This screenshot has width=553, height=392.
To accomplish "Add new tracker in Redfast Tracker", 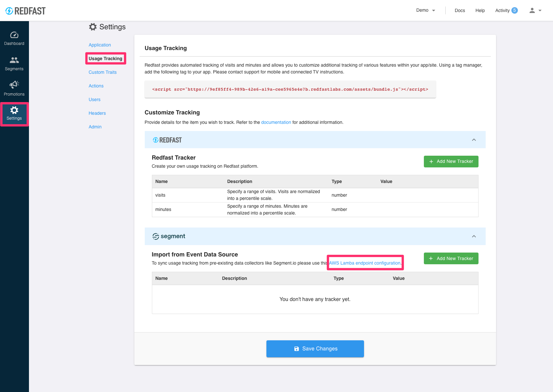I will click(451, 162).
